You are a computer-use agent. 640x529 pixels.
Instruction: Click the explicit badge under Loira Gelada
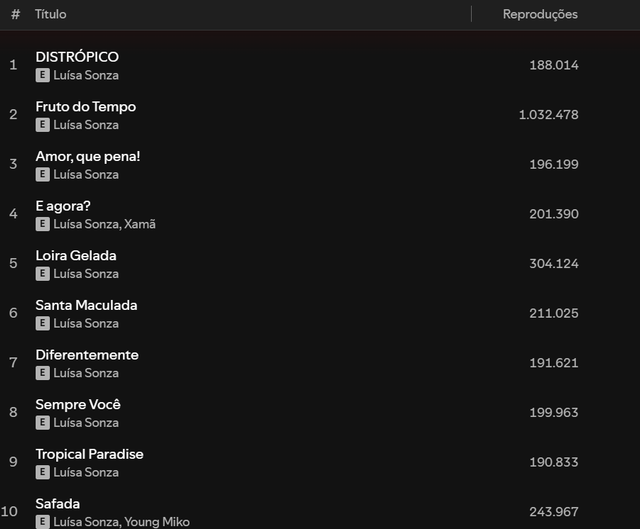(42, 273)
